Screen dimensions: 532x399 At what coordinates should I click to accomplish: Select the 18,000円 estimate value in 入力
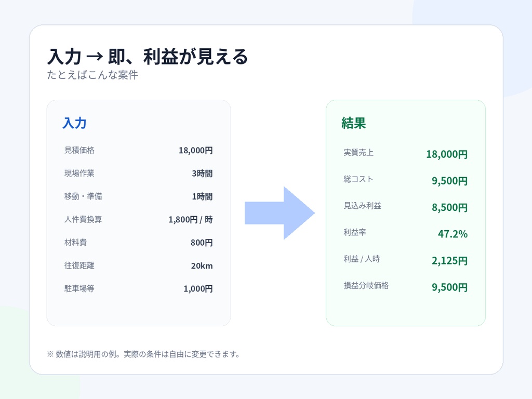coord(196,150)
